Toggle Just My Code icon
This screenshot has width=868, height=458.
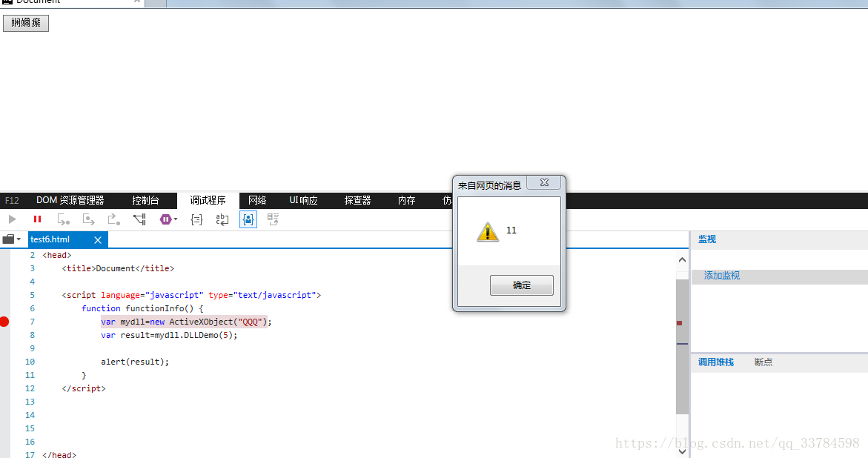(248, 219)
